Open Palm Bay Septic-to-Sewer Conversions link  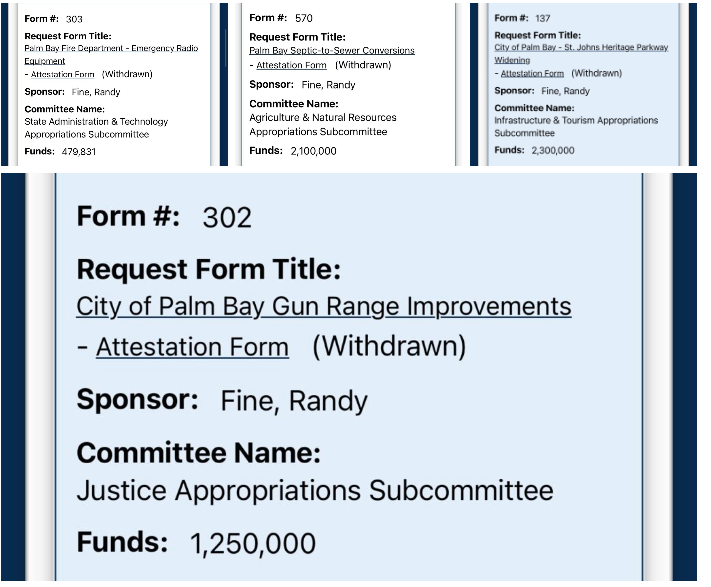click(331, 50)
